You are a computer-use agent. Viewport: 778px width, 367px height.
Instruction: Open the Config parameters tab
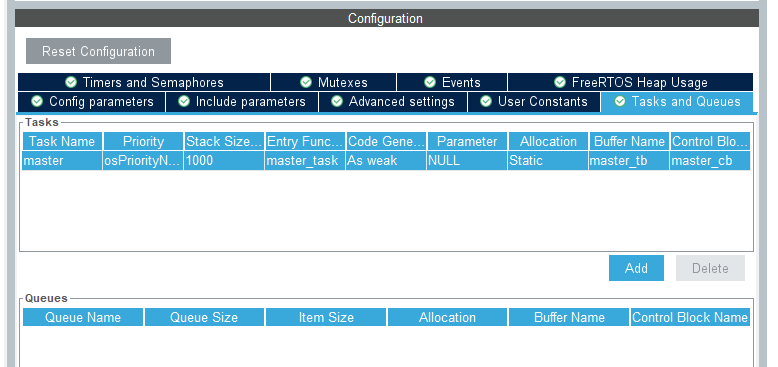tap(91, 102)
